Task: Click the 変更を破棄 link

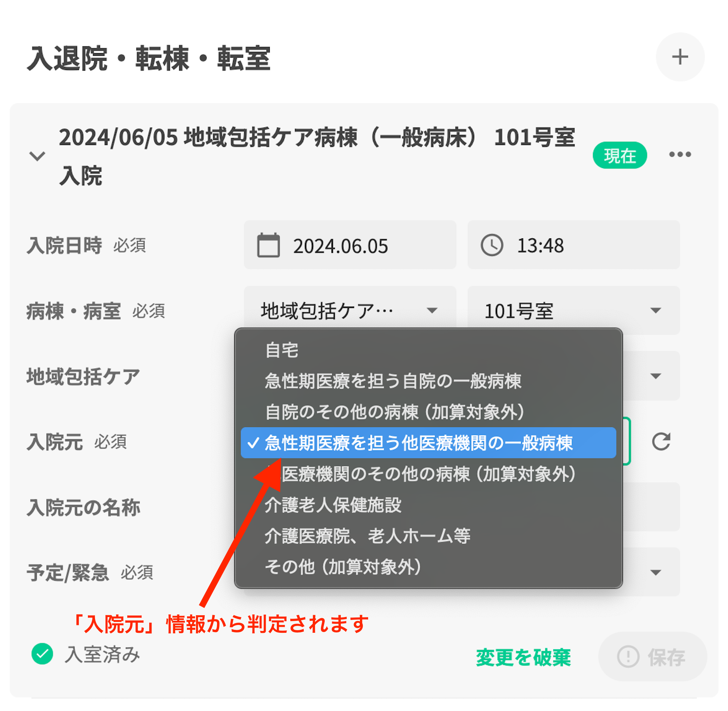Action: pyautogui.click(x=523, y=657)
